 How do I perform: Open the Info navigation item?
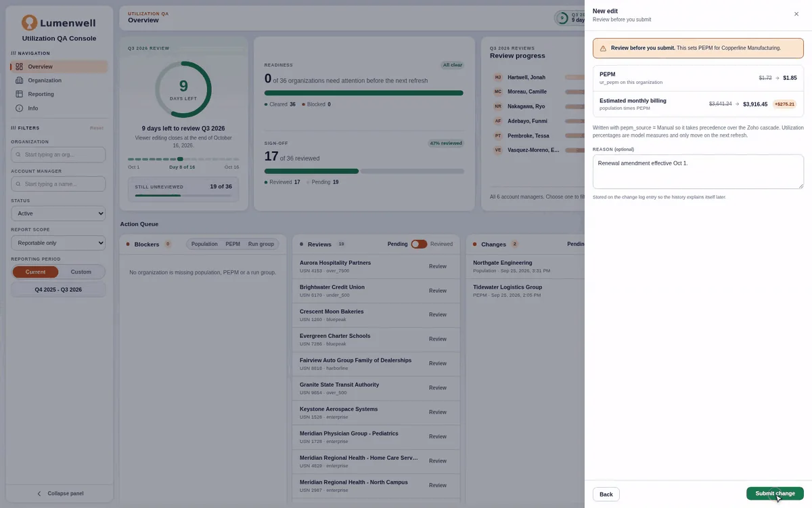[x=59, y=108]
